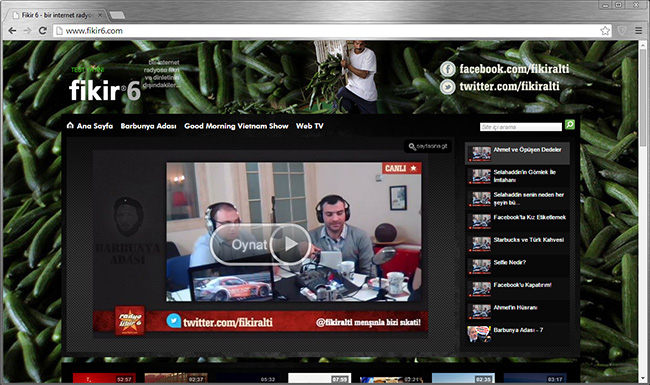Play the live video with Oynat button
Screen dimensions: 650x385
[260, 244]
